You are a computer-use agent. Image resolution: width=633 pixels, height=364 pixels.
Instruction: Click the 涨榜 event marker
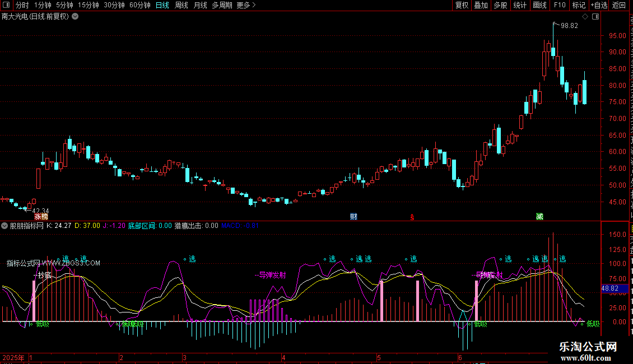[41, 217]
